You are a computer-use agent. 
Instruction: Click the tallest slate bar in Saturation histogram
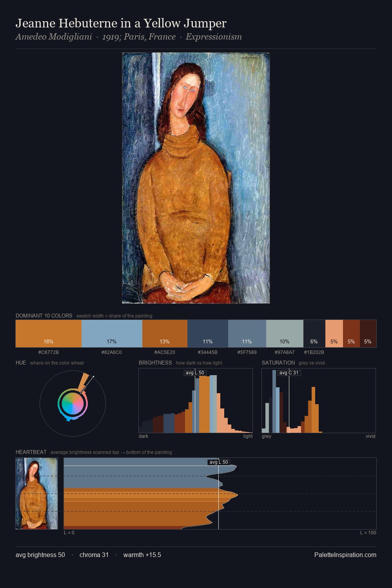[x=274, y=401]
